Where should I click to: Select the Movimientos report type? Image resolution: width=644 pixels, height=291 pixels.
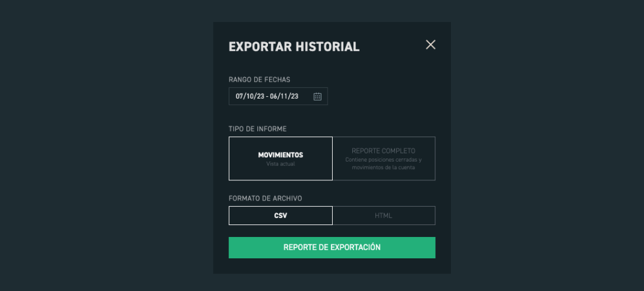[x=280, y=158]
